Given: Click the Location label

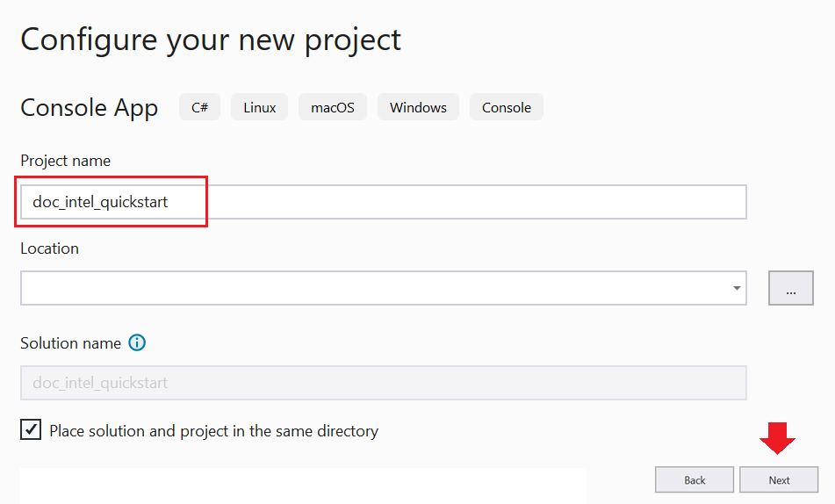Looking at the screenshot, I should [x=50, y=248].
